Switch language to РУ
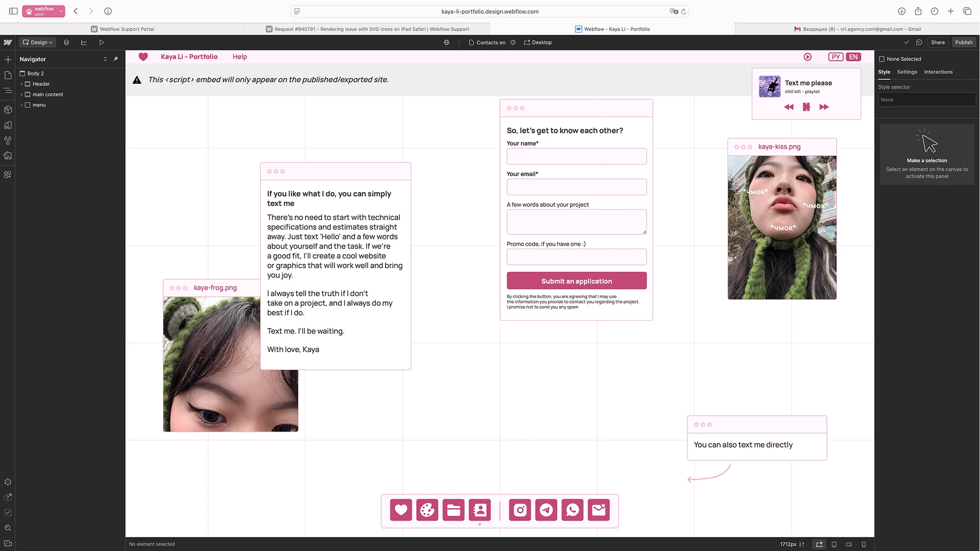The height and width of the screenshot is (551, 980). click(836, 57)
